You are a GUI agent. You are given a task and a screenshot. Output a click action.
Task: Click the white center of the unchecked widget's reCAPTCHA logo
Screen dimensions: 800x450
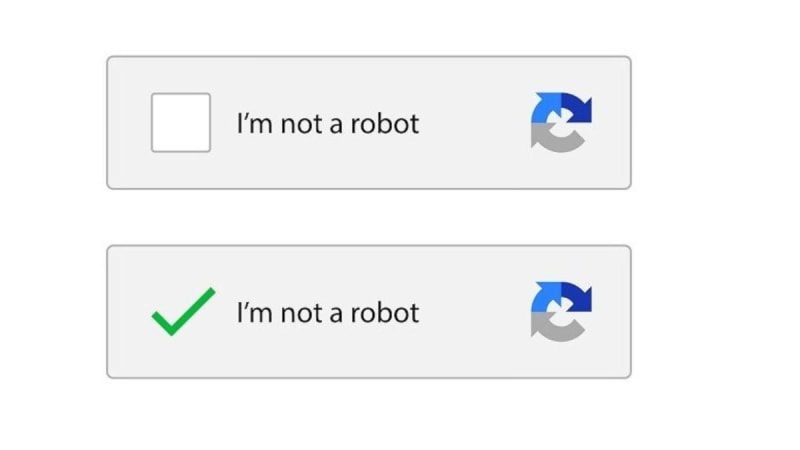tap(559, 123)
